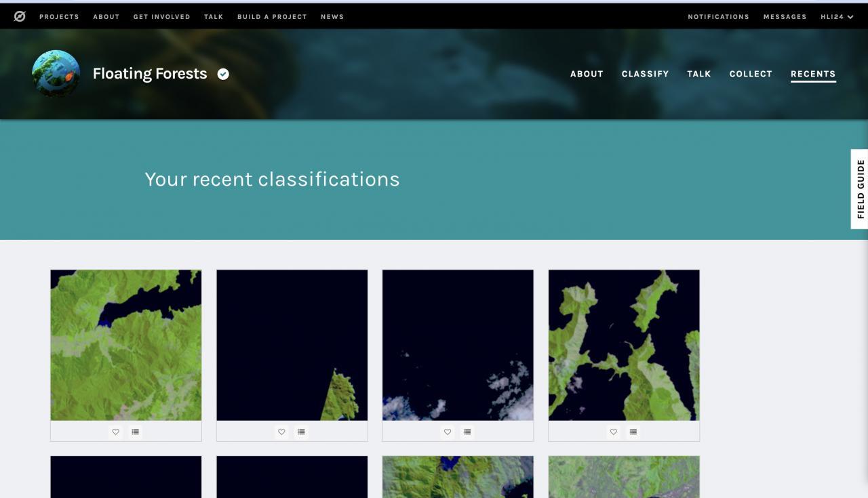The image size is (868, 498).
Task: Open collection list icon under cloudy ocean image
Action: pos(467,432)
